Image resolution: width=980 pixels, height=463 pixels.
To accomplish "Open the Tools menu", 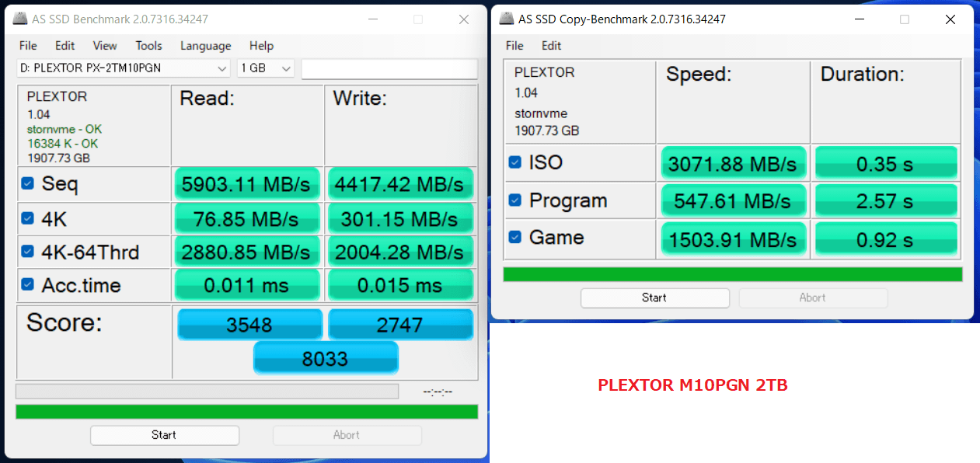I will (x=148, y=46).
